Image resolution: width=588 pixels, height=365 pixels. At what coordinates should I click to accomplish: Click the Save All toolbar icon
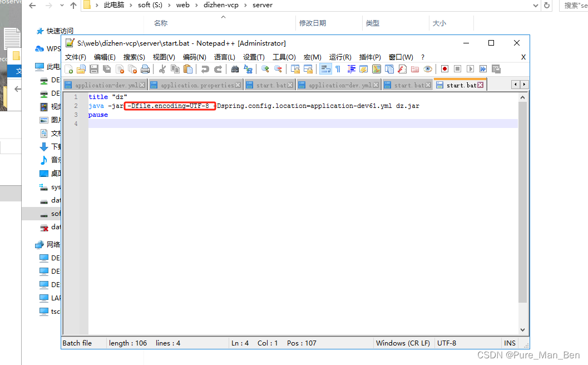point(107,69)
